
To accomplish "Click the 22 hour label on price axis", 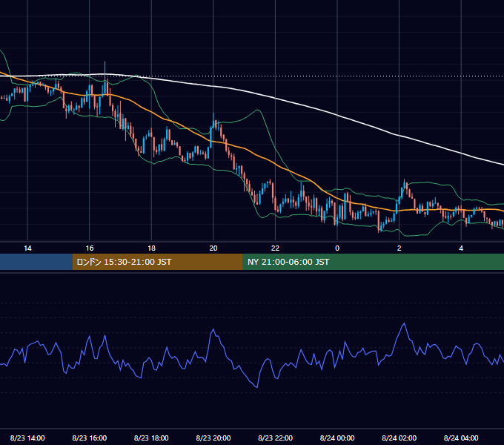I will coord(275,248).
